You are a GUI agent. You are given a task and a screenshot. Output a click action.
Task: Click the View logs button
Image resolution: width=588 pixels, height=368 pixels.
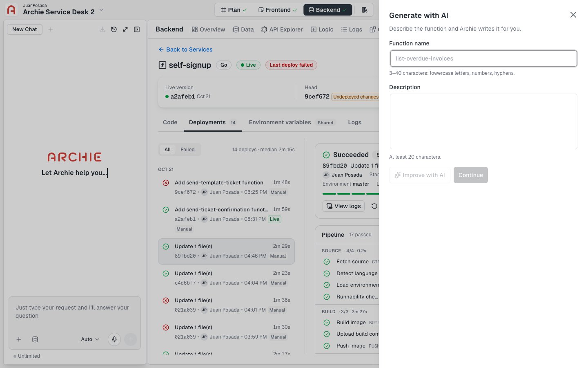tap(343, 206)
